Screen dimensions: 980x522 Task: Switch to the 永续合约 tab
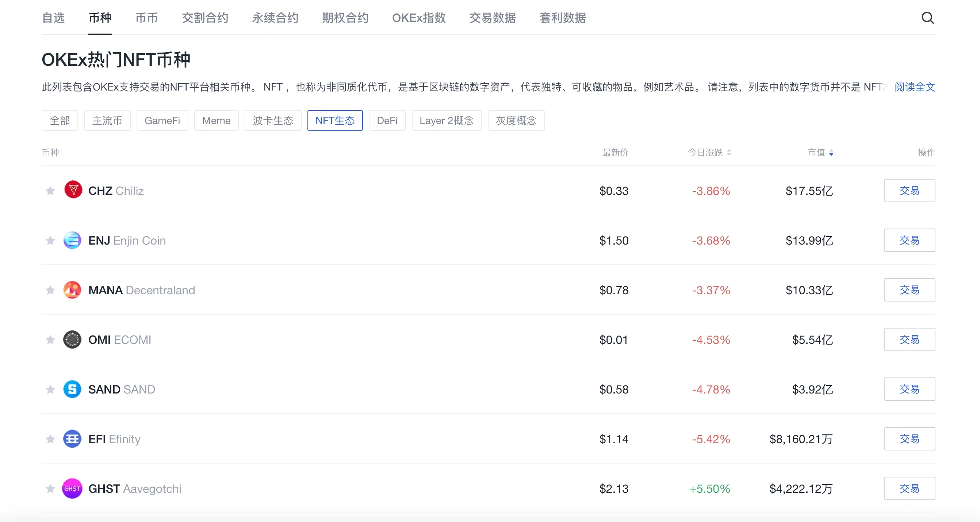pos(275,18)
